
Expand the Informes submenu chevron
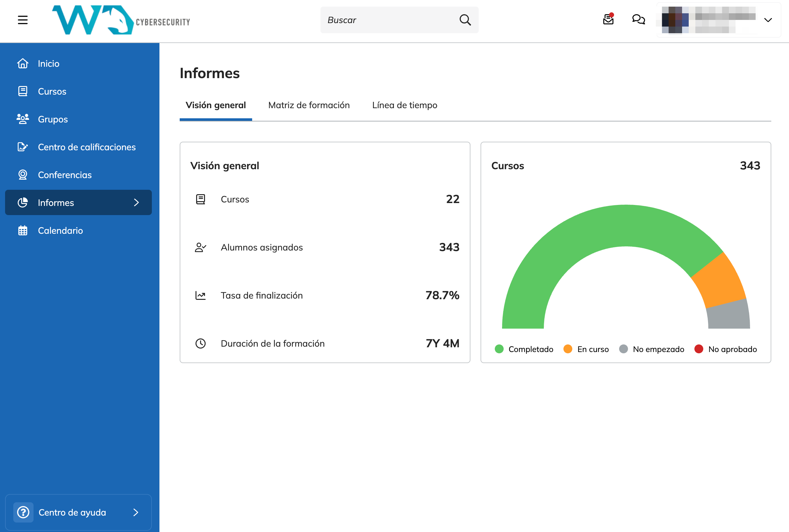point(136,202)
